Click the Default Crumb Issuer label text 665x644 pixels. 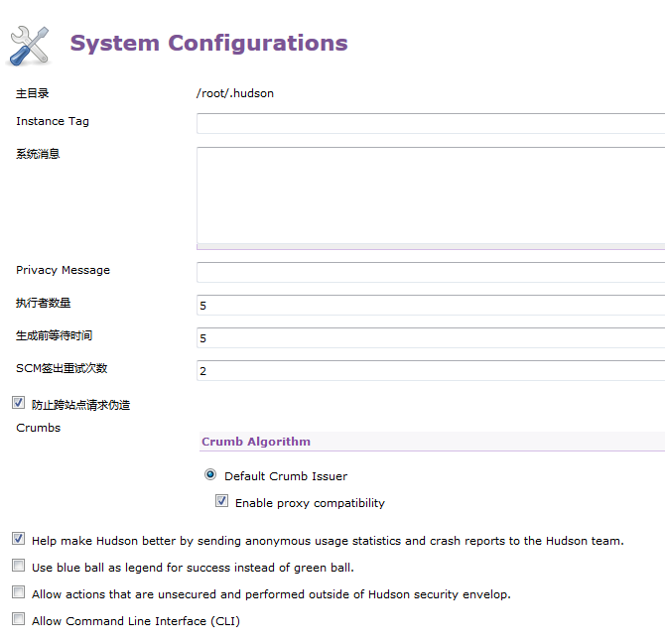tap(286, 476)
